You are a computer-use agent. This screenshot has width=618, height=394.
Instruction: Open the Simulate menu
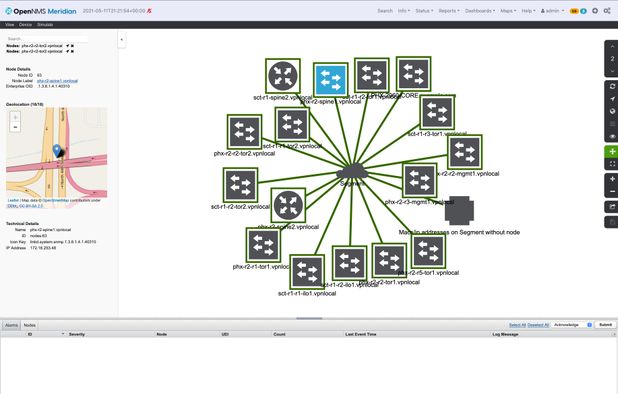(x=45, y=24)
